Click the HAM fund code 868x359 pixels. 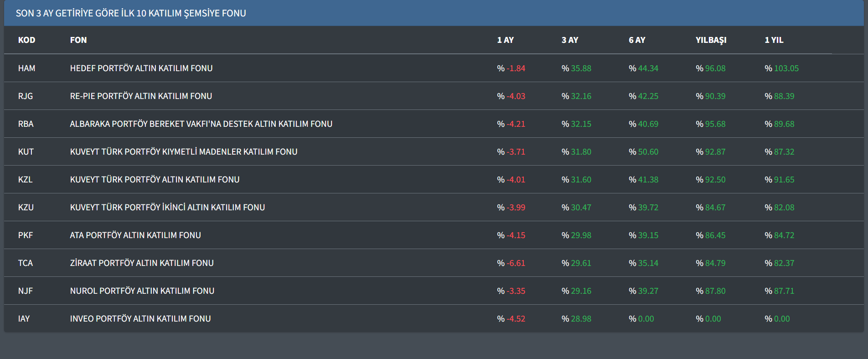[26, 68]
